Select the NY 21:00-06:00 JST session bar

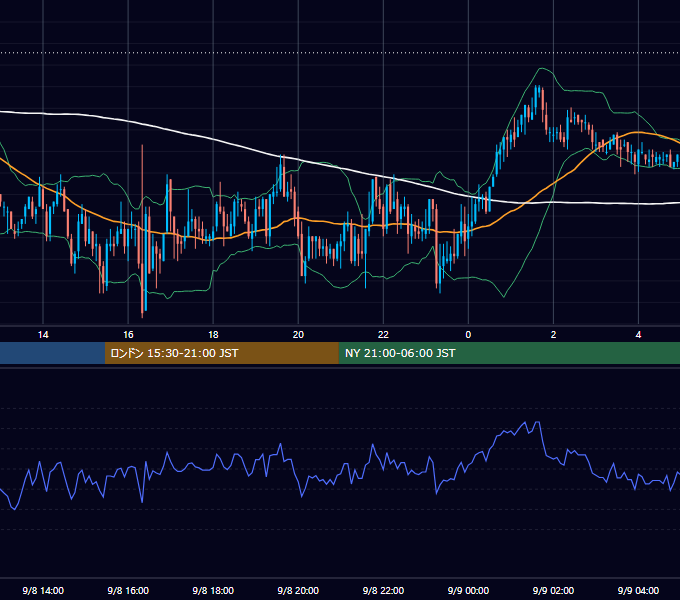click(509, 353)
